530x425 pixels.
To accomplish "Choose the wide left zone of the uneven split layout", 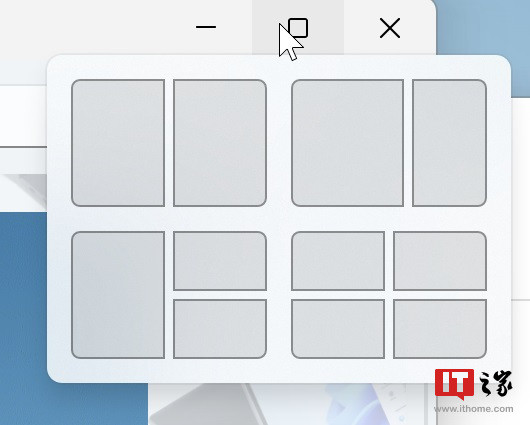I will click(x=347, y=143).
